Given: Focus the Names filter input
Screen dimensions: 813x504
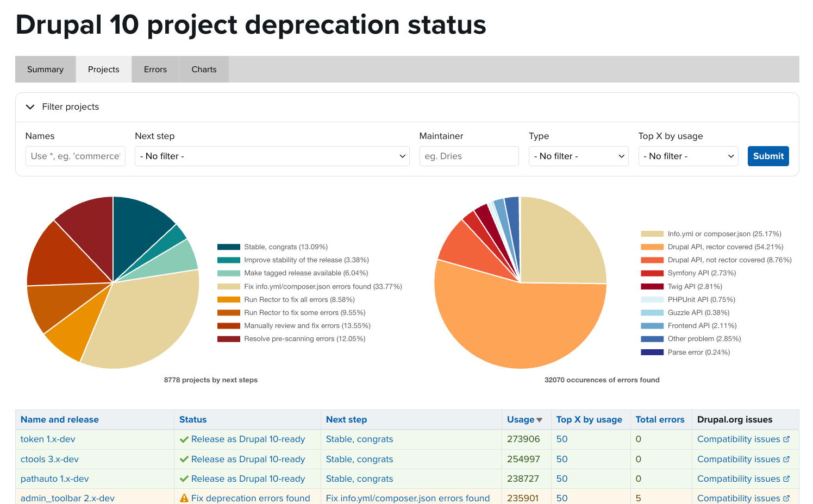Looking at the screenshot, I should pos(76,156).
